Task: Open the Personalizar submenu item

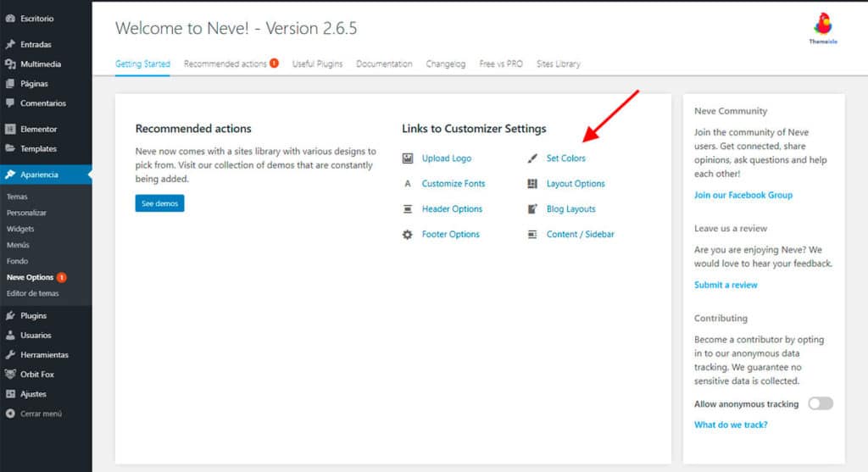Action: click(x=26, y=213)
